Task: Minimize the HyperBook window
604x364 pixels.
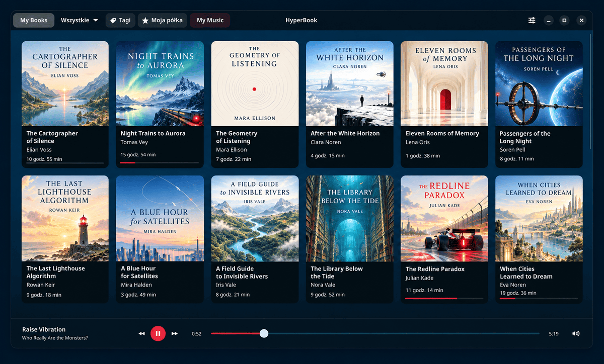Action: [x=549, y=20]
